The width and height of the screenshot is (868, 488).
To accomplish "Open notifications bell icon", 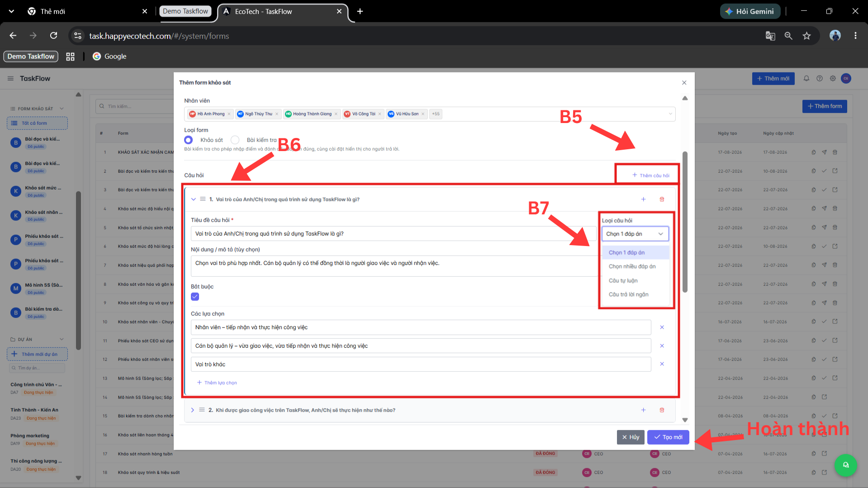I will pos(806,79).
